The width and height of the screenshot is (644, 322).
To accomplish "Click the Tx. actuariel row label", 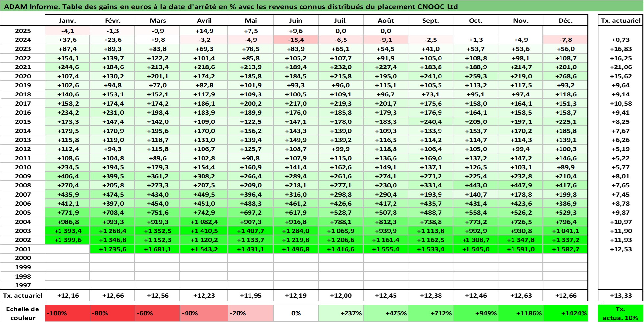I will (x=23, y=296).
